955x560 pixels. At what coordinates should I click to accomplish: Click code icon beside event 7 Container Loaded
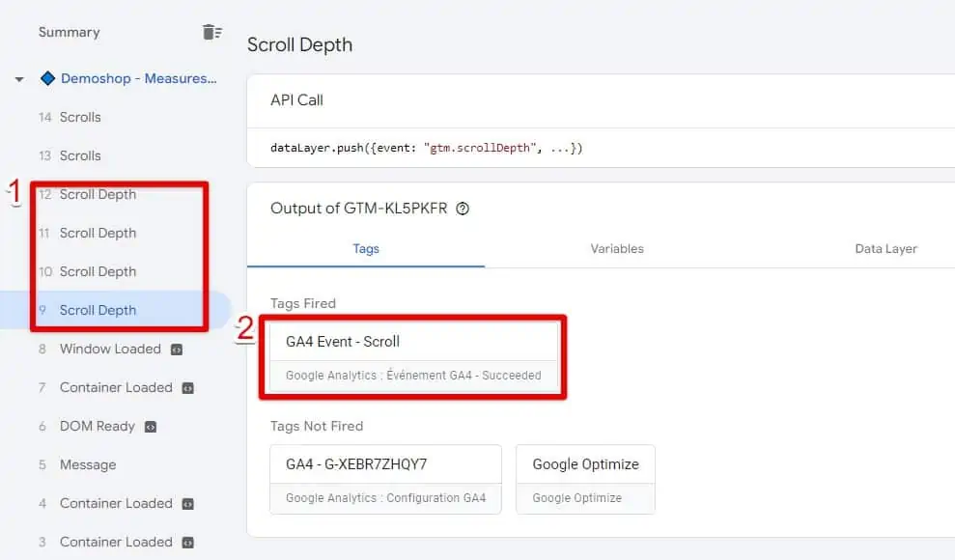point(188,387)
